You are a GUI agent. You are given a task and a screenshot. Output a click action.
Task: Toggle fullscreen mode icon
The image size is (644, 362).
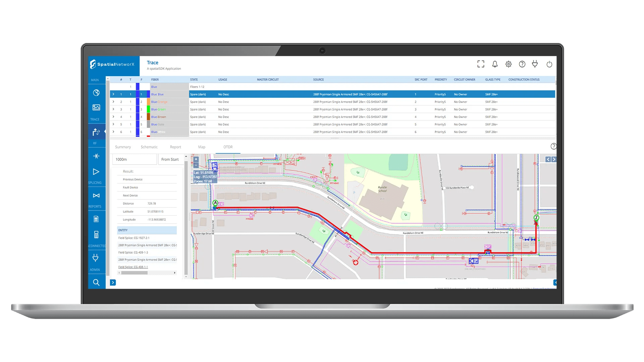coord(481,64)
